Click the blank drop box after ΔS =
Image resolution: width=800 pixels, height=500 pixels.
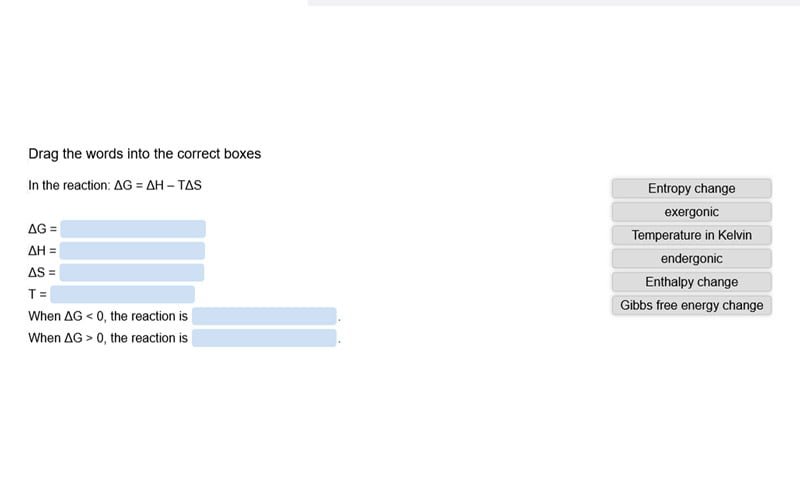[x=132, y=272]
